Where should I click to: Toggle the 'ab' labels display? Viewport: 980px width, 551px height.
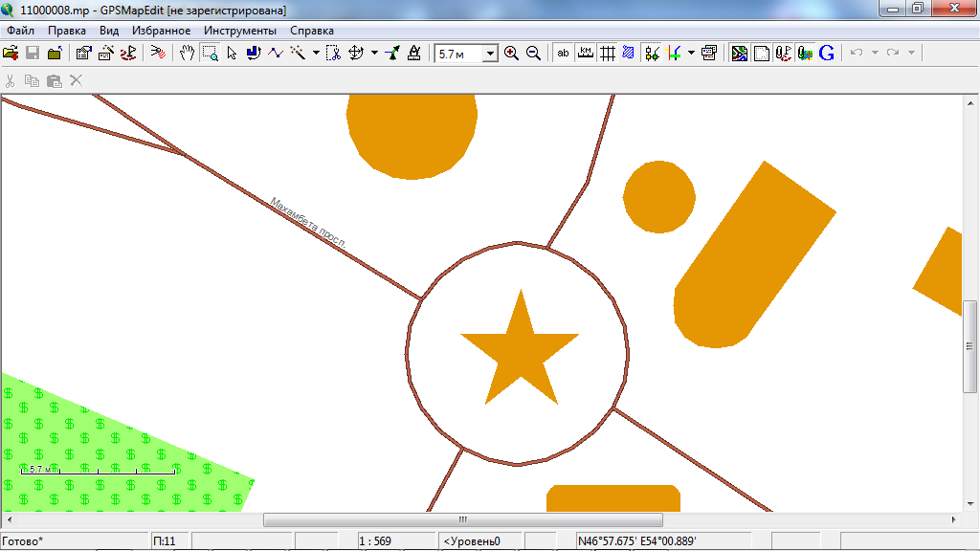564,54
